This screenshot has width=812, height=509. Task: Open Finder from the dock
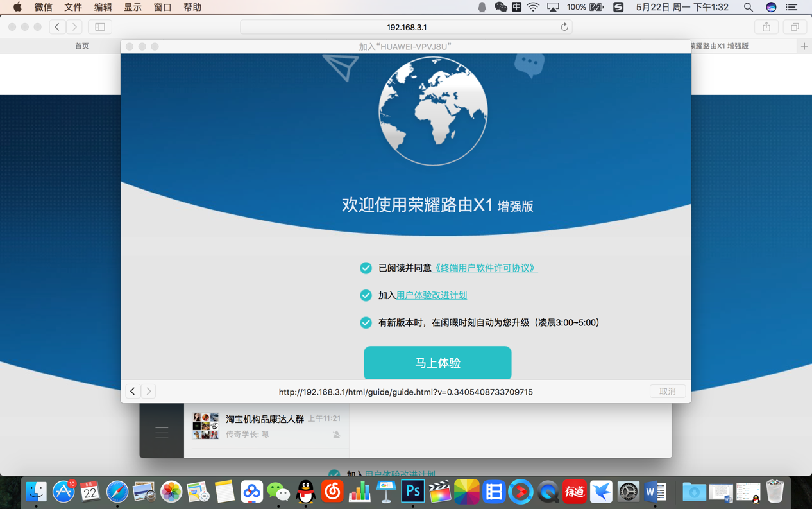tap(36, 492)
